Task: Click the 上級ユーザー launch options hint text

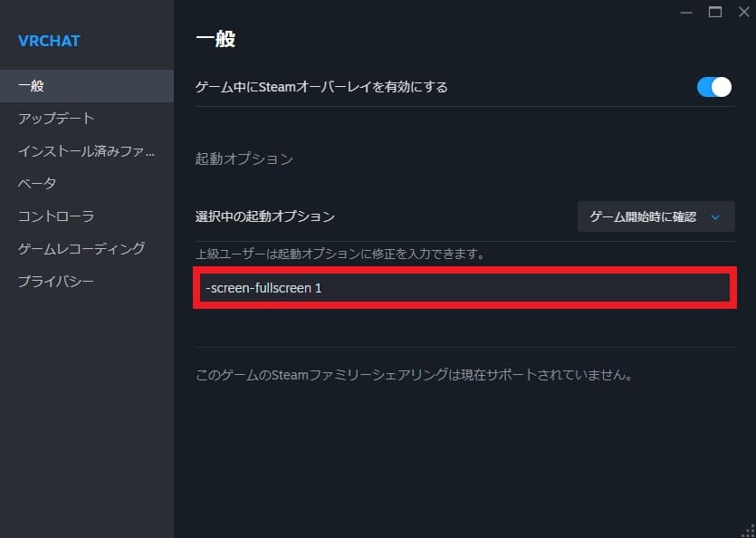Action: pyautogui.click(x=340, y=254)
